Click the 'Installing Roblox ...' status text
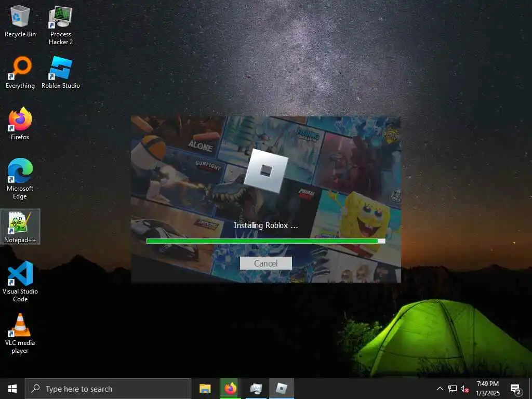The image size is (532, 399). pos(265,225)
